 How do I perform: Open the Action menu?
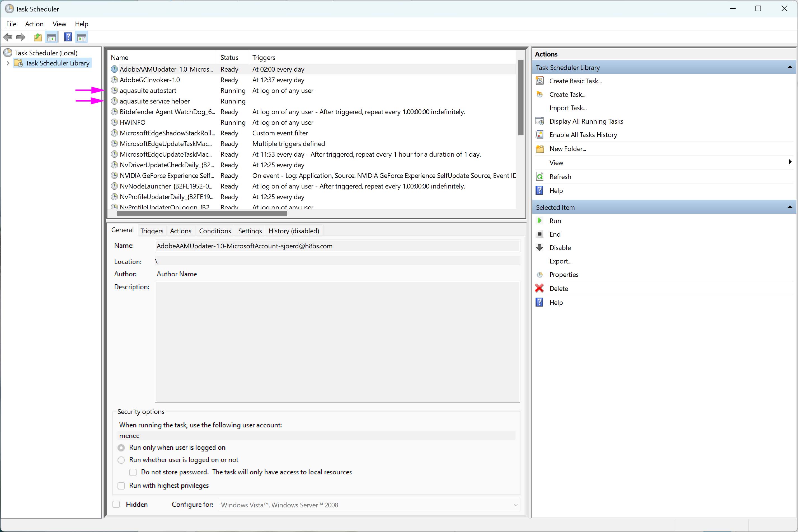pos(34,24)
